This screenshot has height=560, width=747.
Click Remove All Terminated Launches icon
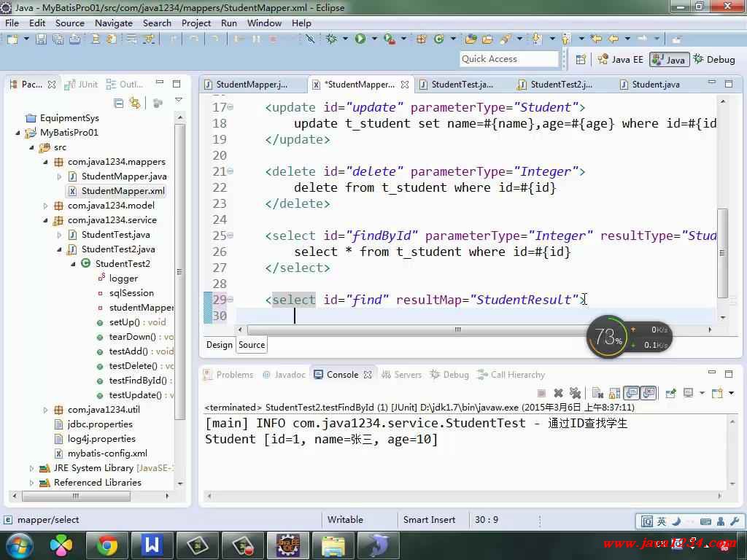click(x=575, y=393)
